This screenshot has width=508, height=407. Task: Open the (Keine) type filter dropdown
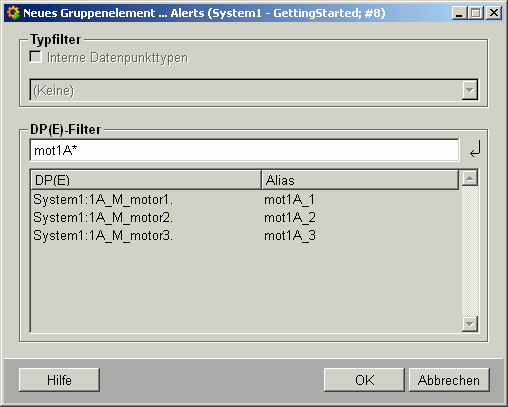pyautogui.click(x=254, y=90)
